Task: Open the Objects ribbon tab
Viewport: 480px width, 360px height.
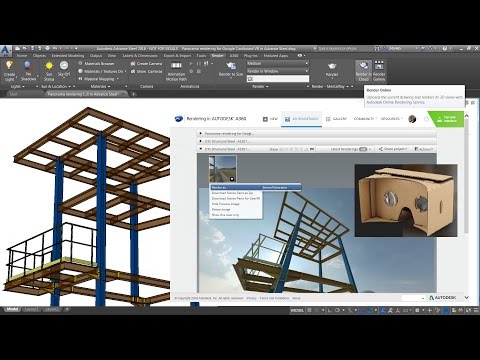Action: click(x=39, y=56)
